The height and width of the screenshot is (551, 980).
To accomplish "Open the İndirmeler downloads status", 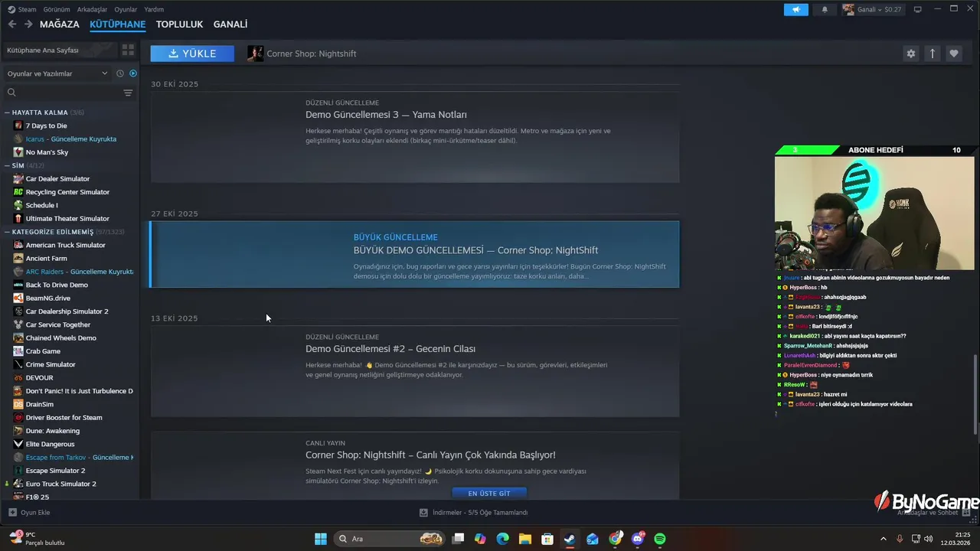I will point(474,513).
